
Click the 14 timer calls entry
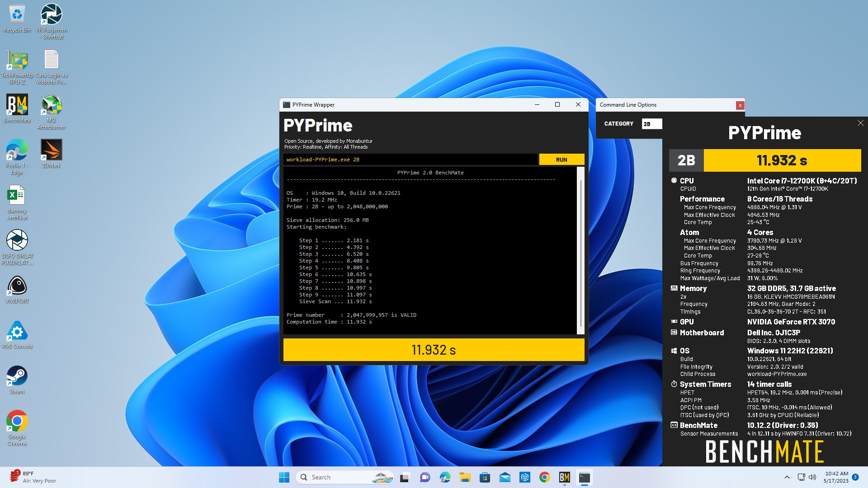769,384
